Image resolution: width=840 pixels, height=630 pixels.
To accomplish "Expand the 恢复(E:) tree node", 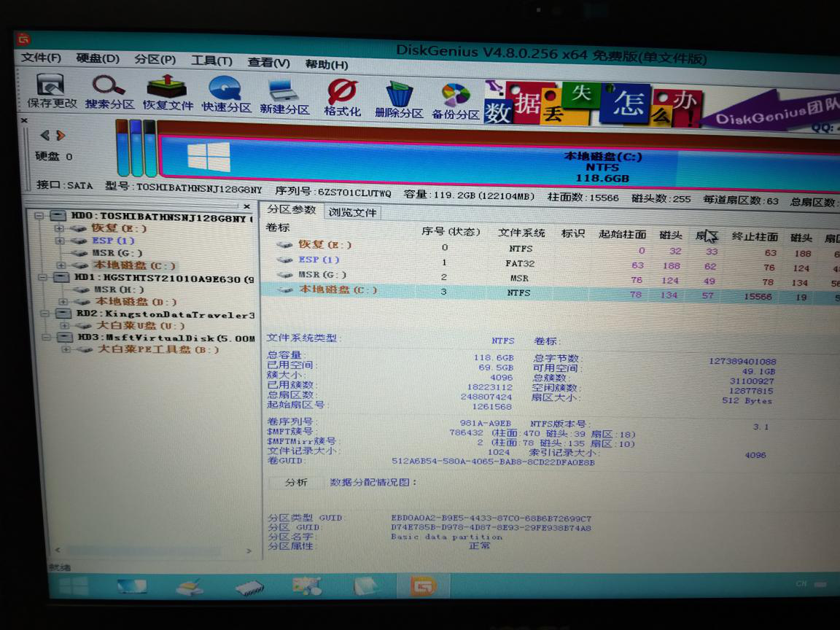I will [58, 228].
